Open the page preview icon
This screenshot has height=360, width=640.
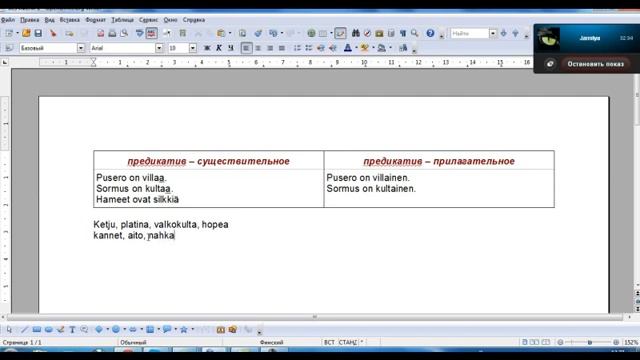(124, 33)
